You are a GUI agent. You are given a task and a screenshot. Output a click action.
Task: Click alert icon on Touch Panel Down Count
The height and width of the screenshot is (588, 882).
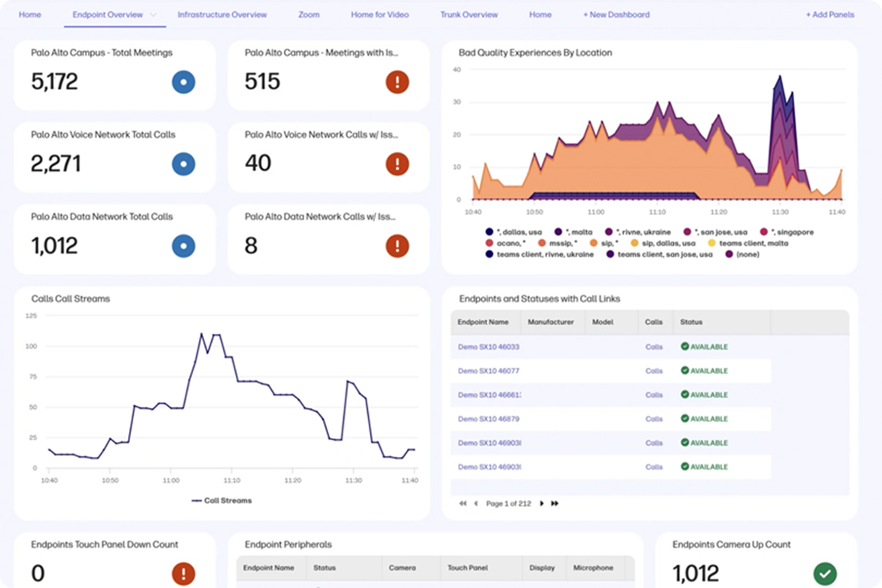point(183,573)
